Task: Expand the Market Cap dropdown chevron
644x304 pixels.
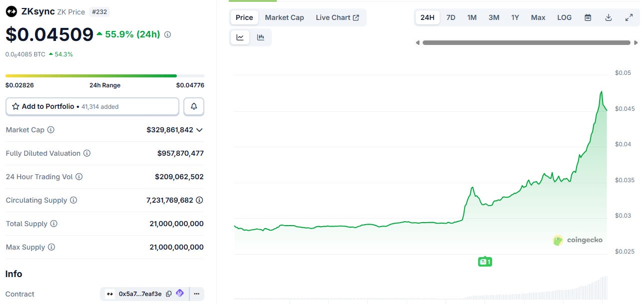Action: pyautogui.click(x=199, y=130)
